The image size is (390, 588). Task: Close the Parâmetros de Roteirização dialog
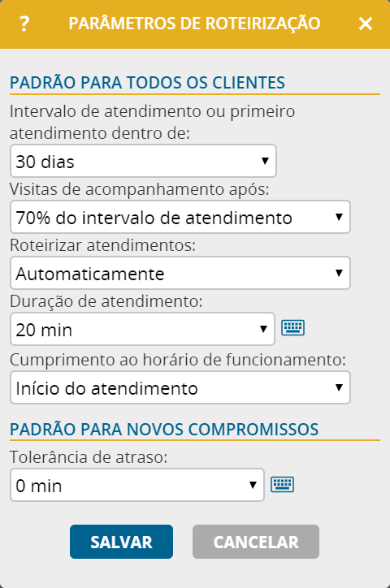pyautogui.click(x=366, y=24)
